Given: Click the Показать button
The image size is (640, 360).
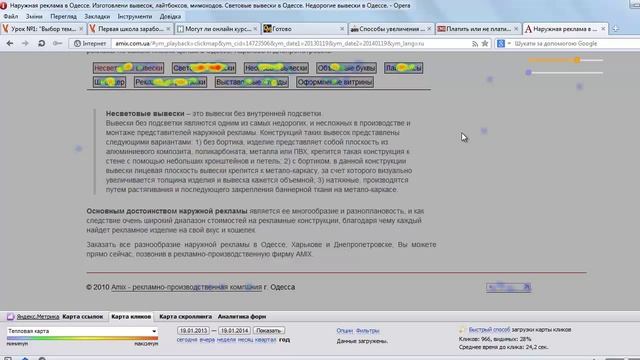Looking at the screenshot, I should pos(269,331).
